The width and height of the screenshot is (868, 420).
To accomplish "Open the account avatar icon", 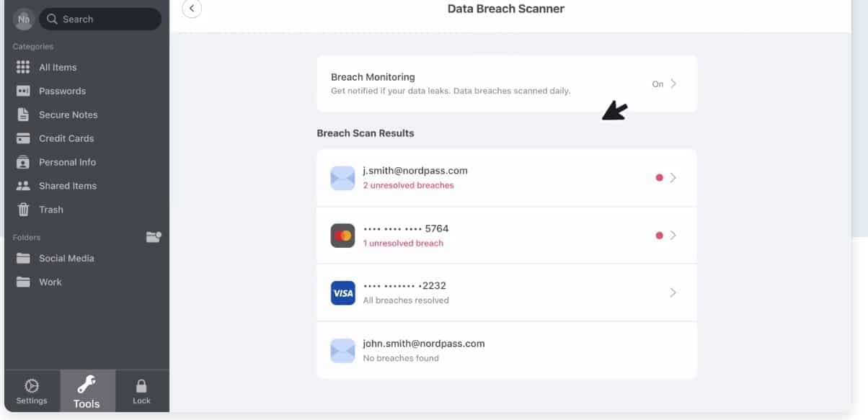I will click(24, 19).
